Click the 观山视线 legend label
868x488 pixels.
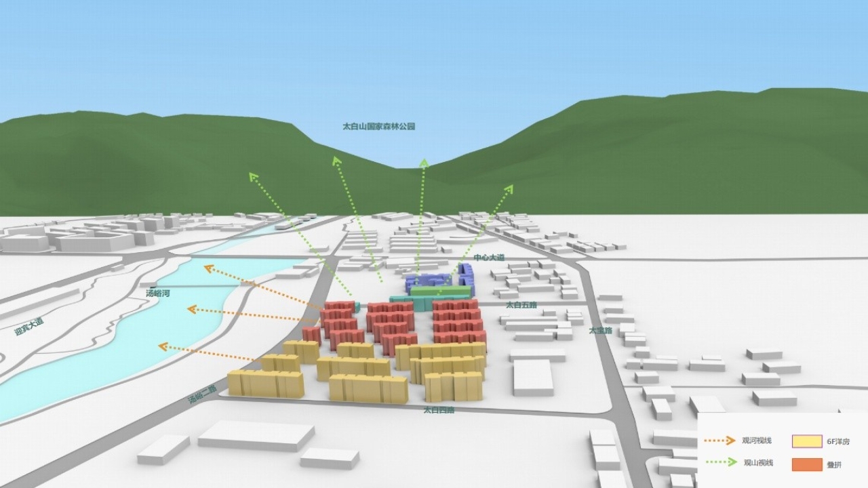tap(757, 464)
